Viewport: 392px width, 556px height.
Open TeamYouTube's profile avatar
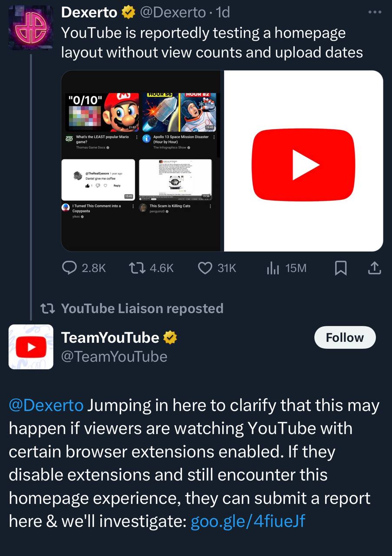click(31, 347)
